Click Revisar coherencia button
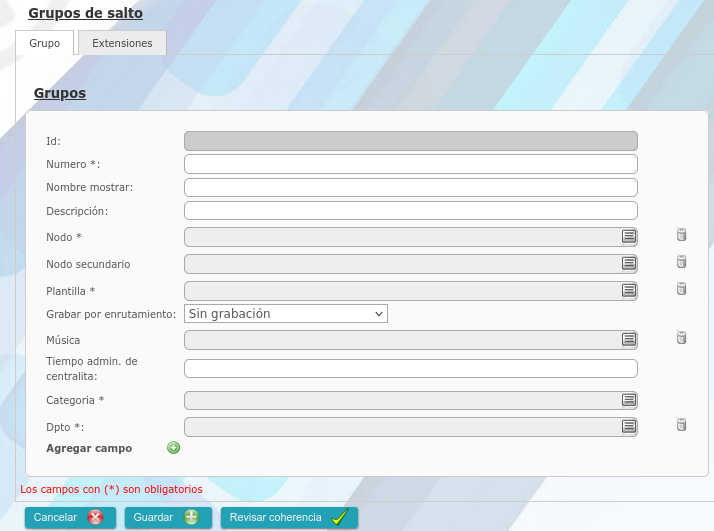 click(289, 518)
